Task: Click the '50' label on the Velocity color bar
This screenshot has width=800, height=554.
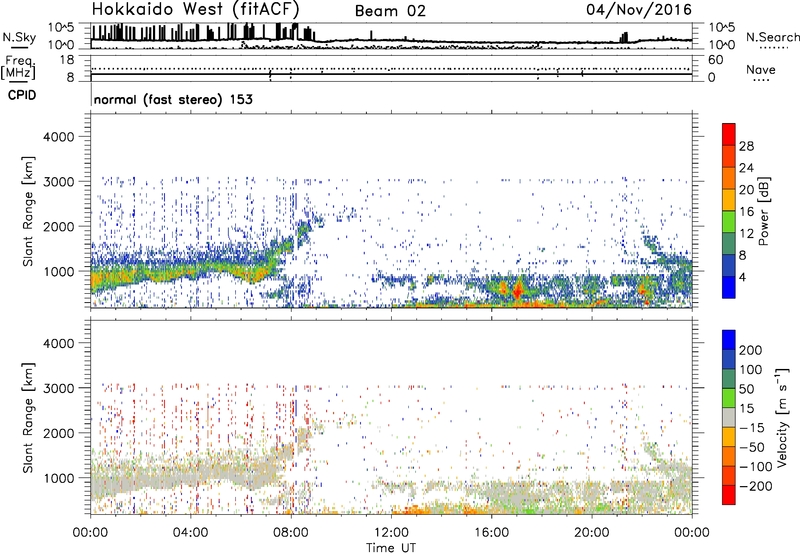Action: pyautogui.click(x=747, y=389)
